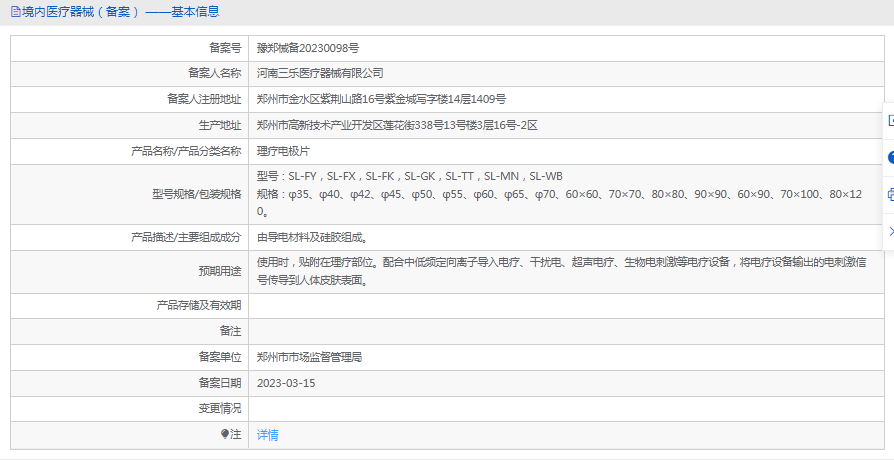Click the 备案人名称 row label
894x460 pixels.
tap(214, 74)
